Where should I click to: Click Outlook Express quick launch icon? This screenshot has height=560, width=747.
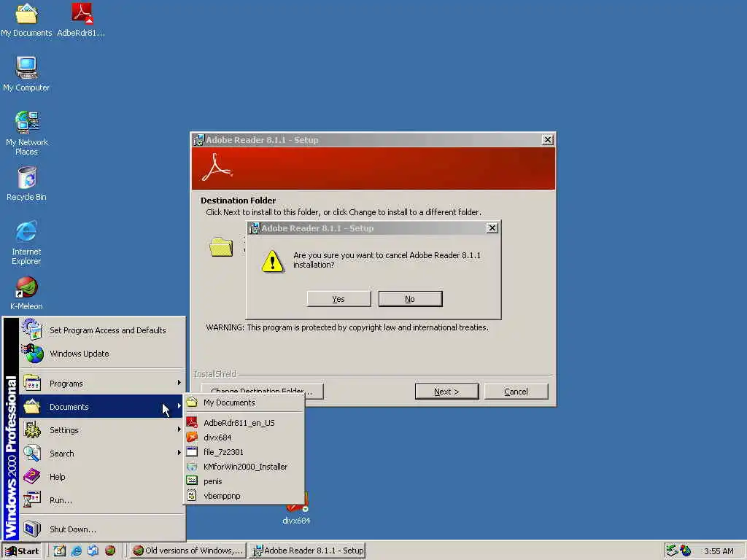click(x=93, y=551)
